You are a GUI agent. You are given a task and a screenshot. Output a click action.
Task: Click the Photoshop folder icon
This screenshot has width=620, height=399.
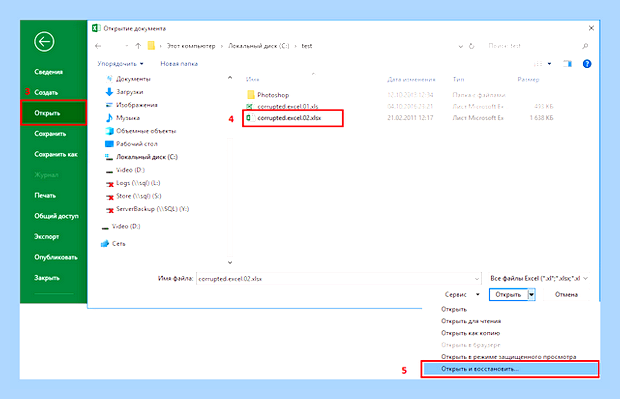click(251, 95)
